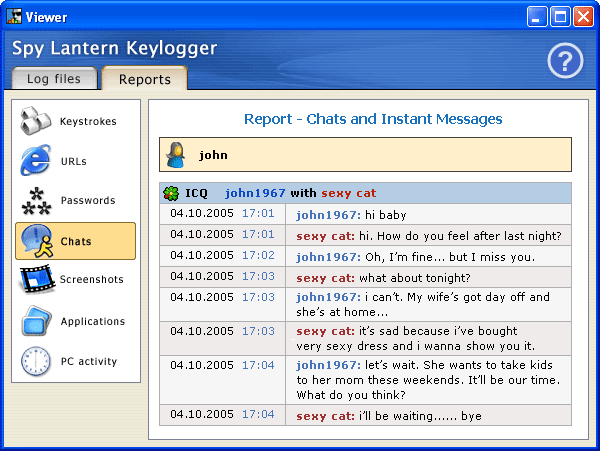Click the Viewer title bar app icon

tap(14, 16)
